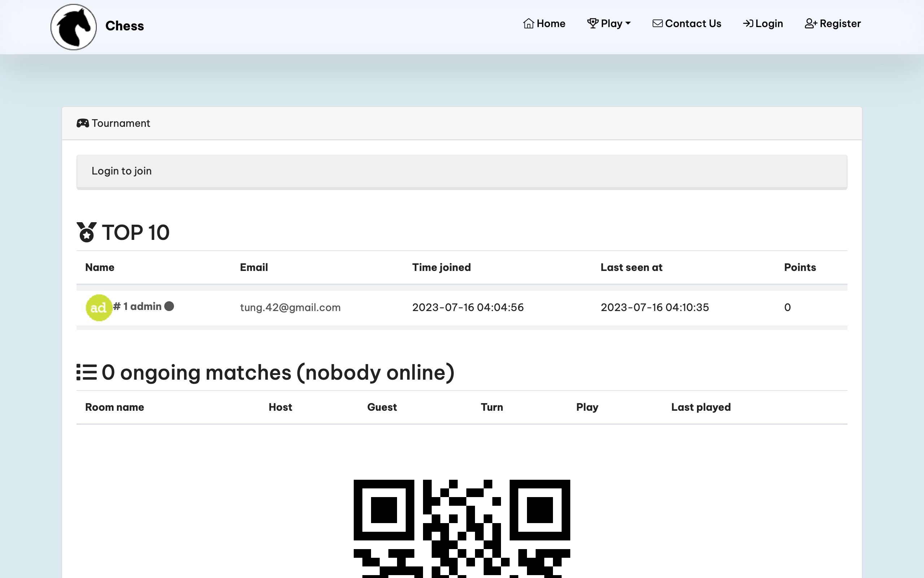Click the envelope icon beside Contact Us
Image resolution: width=924 pixels, height=578 pixels.
[658, 24]
